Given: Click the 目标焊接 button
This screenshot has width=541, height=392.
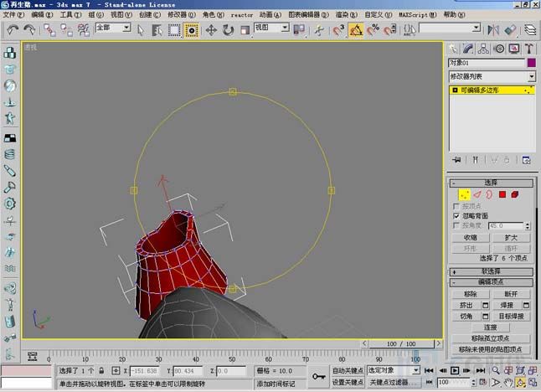Looking at the screenshot, I should [511, 316].
